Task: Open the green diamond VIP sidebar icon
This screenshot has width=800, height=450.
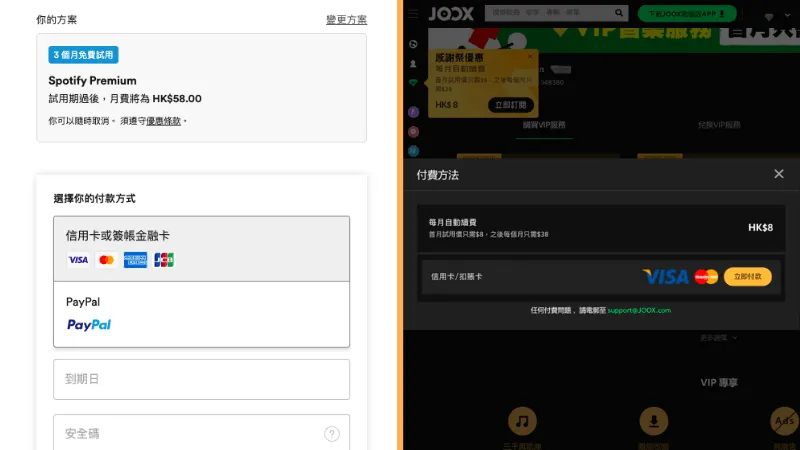Action: [413, 83]
